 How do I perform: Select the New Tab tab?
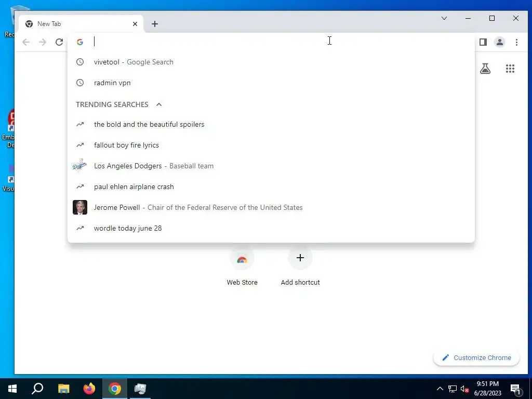82,24
